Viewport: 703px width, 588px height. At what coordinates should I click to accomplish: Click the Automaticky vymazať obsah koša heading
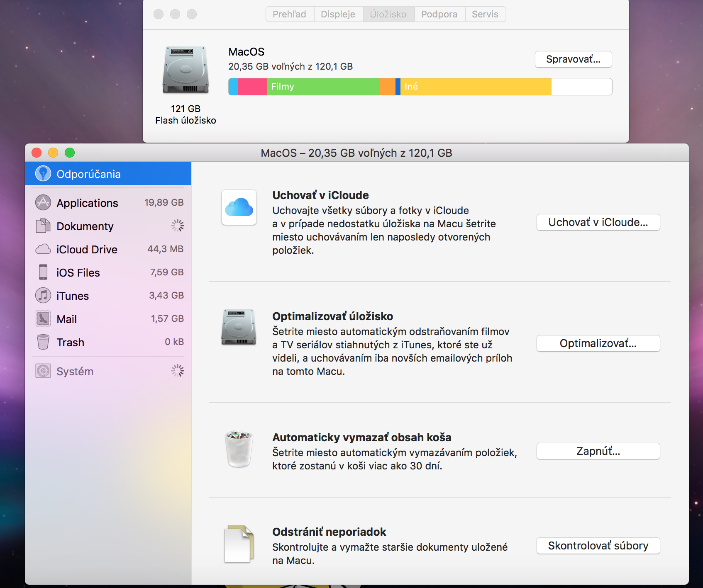pyautogui.click(x=362, y=437)
